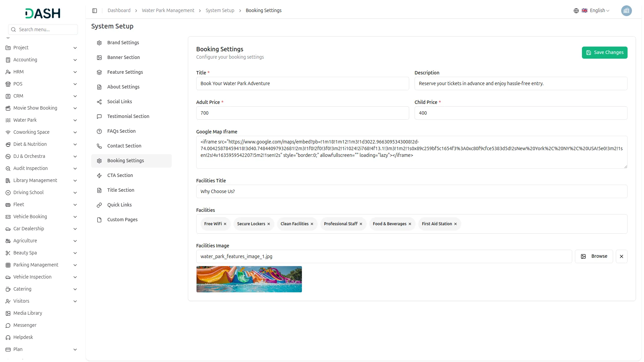Viewport: 644px width, 362px height.
Task: Click the Media Library sidebar icon
Action: 8,313
